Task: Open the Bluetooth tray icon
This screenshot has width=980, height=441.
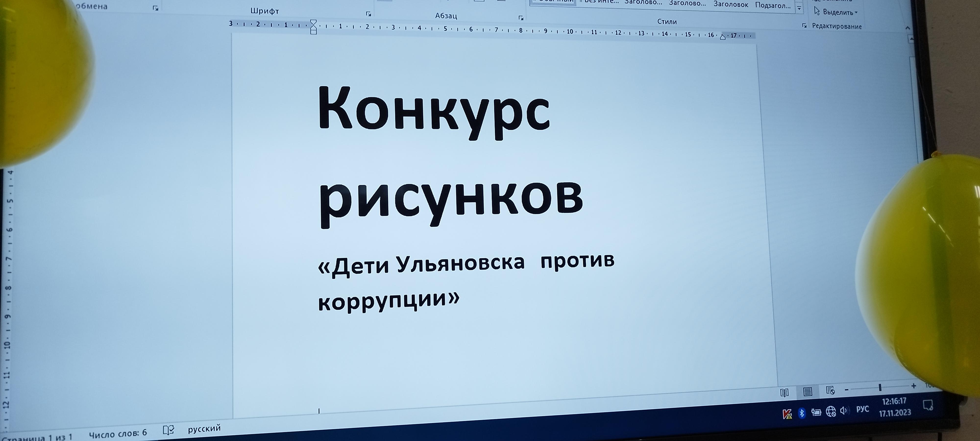Action: pos(802,413)
